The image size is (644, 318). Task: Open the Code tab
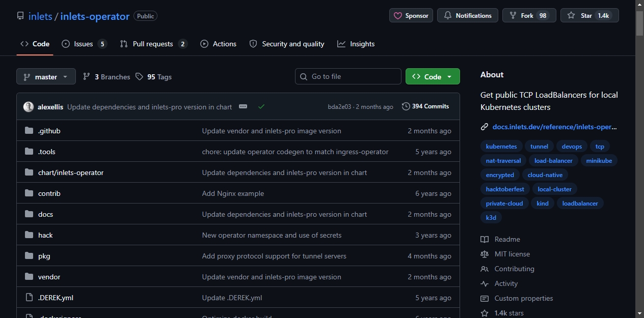[35, 44]
